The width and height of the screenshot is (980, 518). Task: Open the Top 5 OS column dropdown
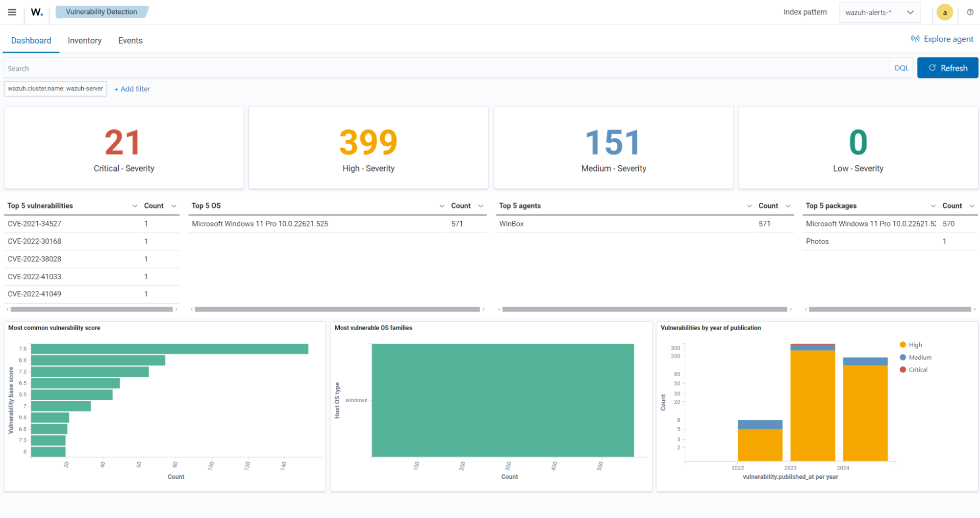(x=441, y=206)
